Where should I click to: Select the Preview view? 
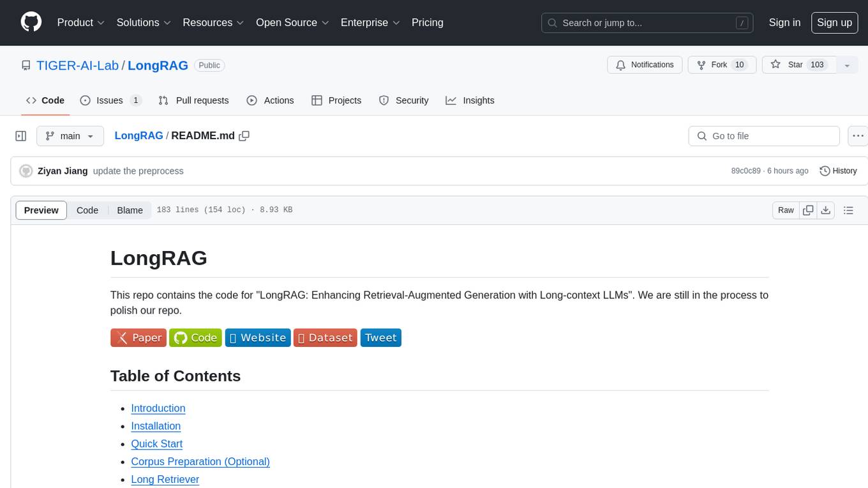click(41, 210)
